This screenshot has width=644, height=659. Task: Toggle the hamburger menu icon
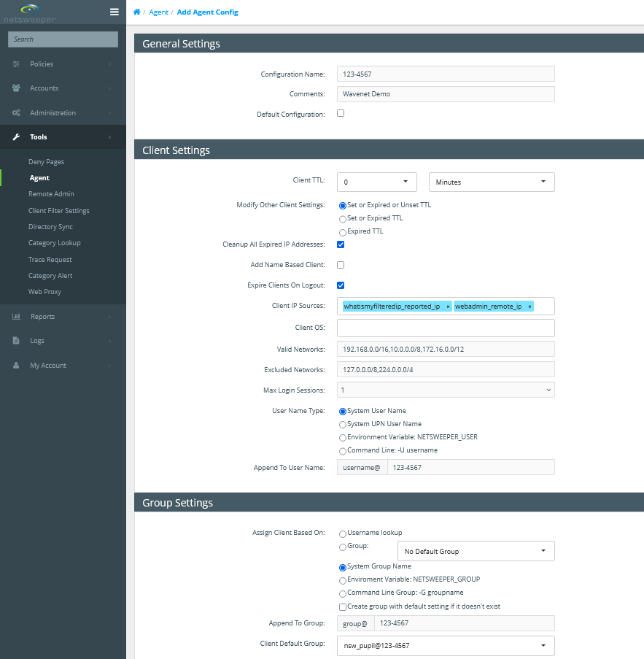114,12
